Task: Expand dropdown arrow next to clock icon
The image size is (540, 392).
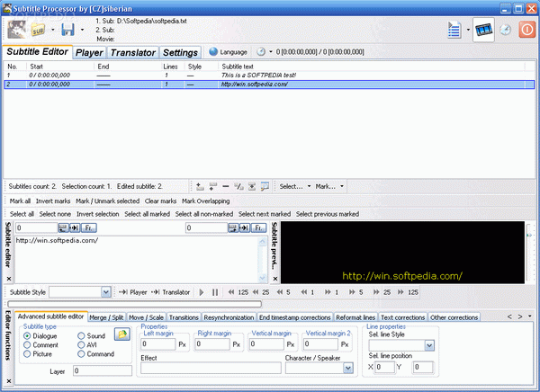Action: (270, 51)
